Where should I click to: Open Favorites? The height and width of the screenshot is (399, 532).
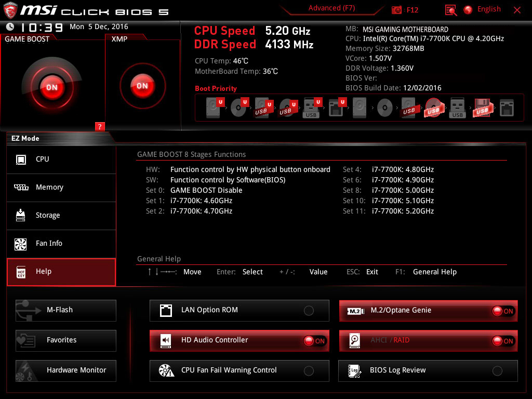66,341
